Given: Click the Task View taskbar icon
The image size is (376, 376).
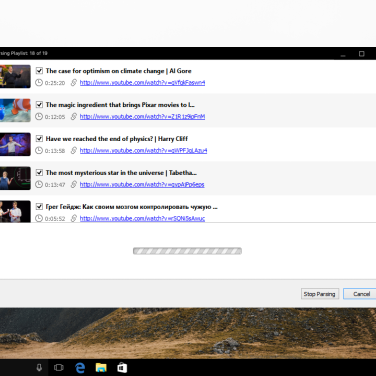Looking at the screenshot, I should coord(59,368).
